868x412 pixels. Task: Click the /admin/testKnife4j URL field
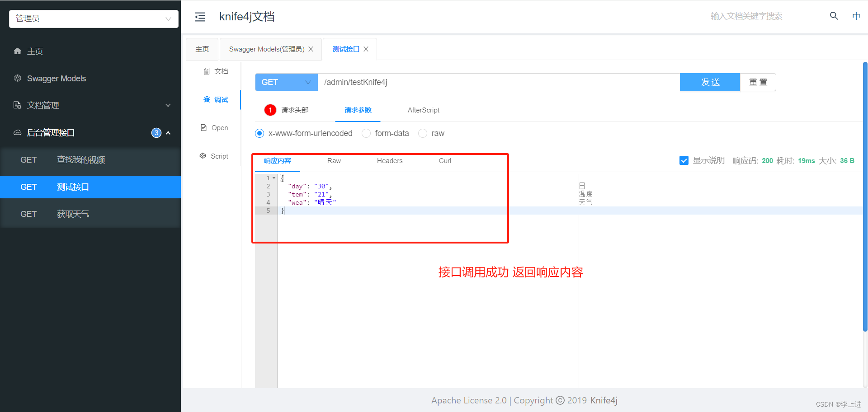[499, 82]
